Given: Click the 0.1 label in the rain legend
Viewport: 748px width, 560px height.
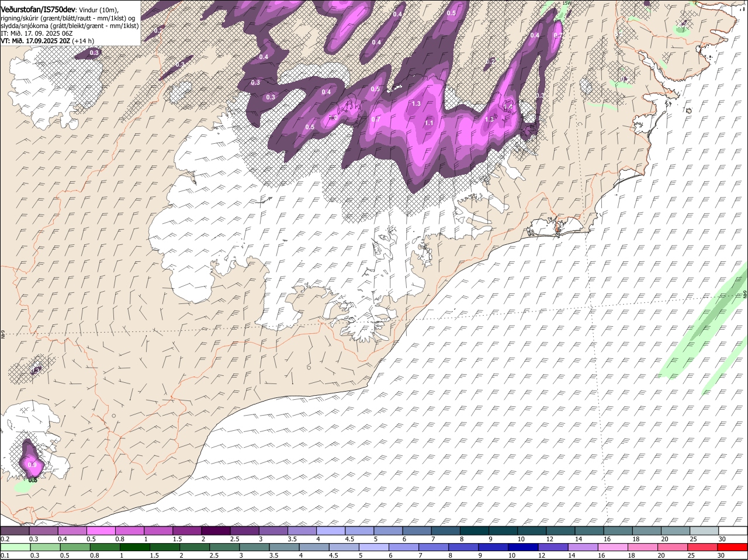Looking at the screenshot, I should [x=5, y=555].
